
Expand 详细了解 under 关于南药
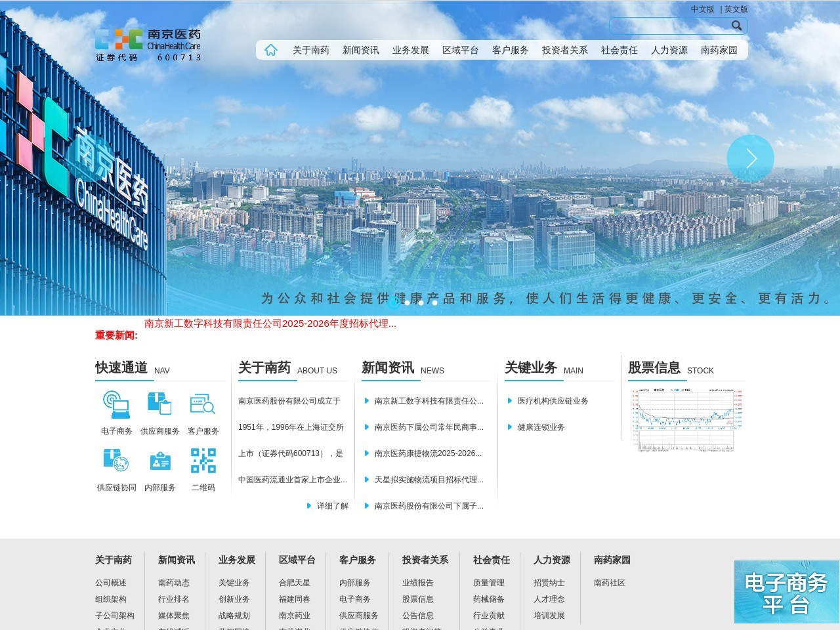click(332, 506)
